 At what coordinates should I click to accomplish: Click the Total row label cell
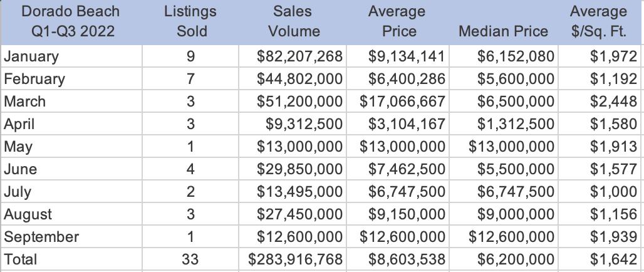click(x=71, y=259)
